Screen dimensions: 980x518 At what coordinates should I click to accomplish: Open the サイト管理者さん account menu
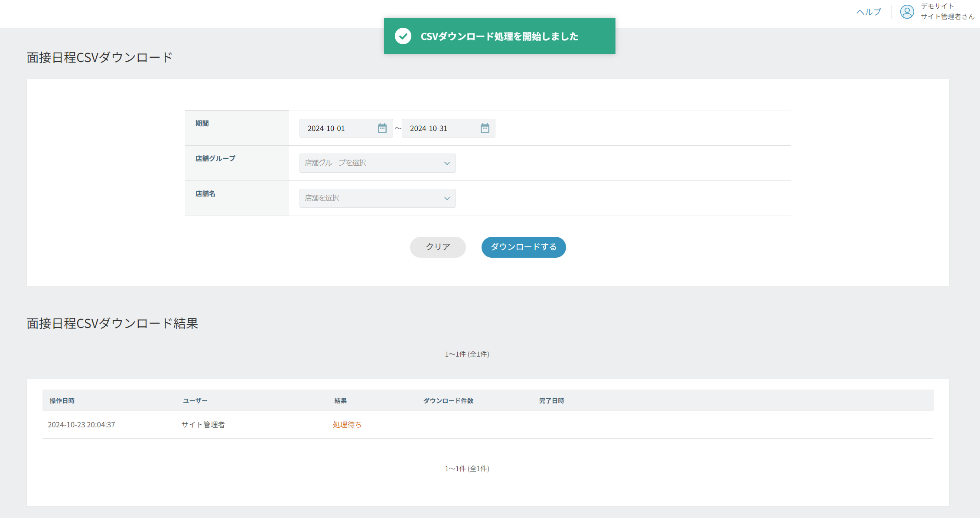point(947,16)
